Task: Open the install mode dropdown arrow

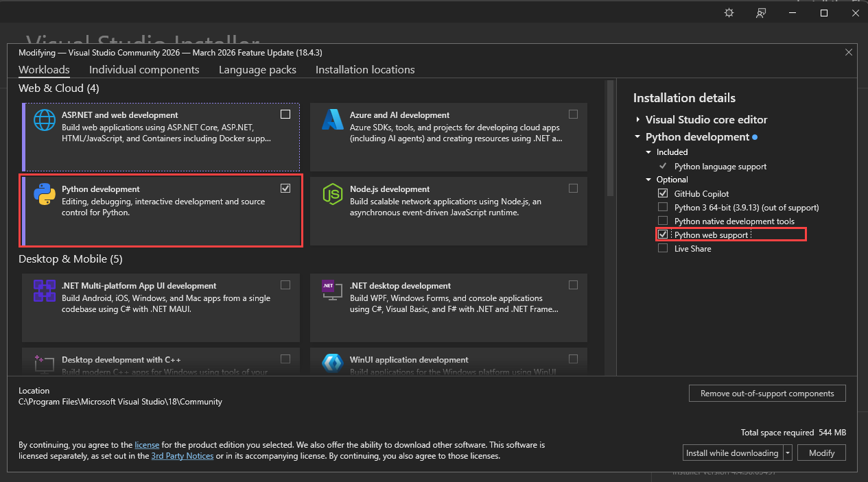Action: coord(788,453)
